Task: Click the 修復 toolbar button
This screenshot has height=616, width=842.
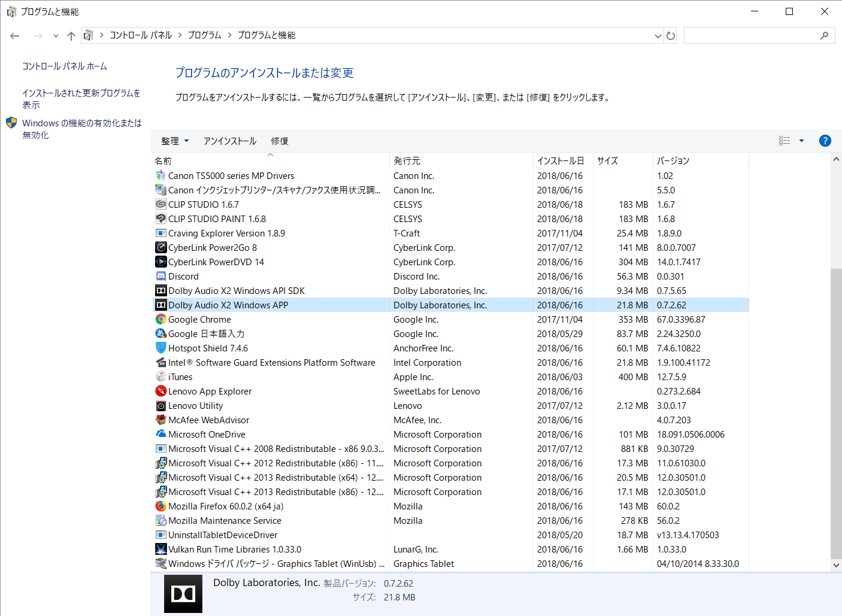Action: pos(280,141)
